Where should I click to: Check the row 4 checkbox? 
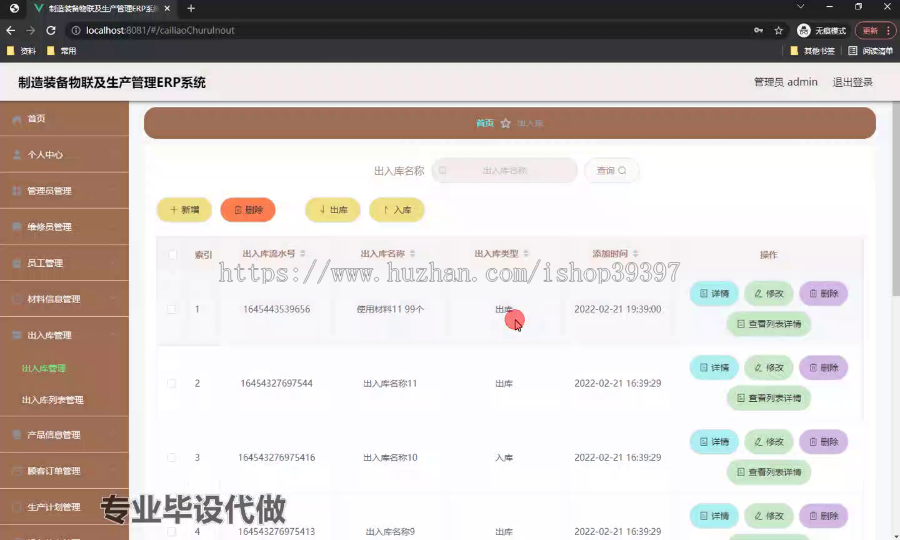tap(172, 531)
